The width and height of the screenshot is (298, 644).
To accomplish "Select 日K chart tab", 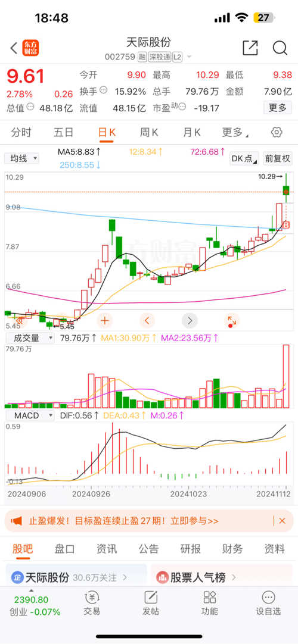I will [x=107, y=132].
